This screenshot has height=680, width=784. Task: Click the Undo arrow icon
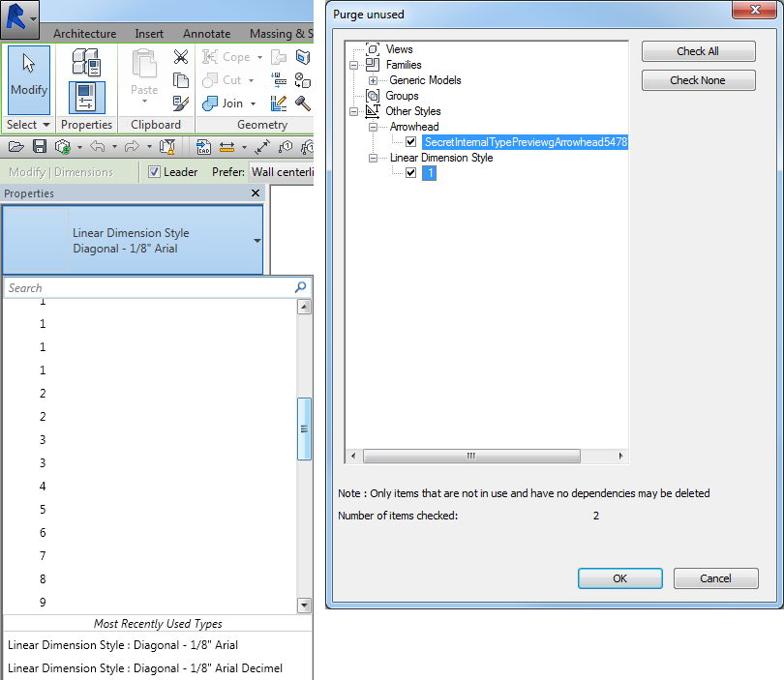pos(98,146)
